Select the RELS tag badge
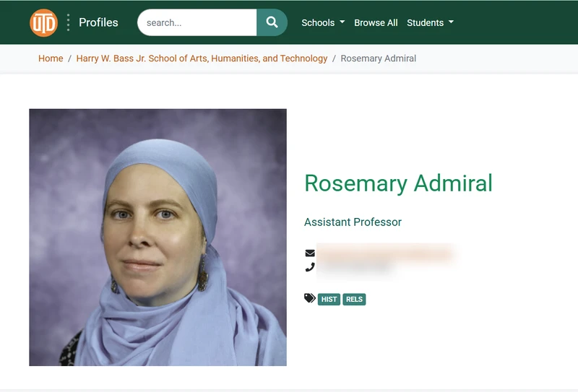 [354, 299]
